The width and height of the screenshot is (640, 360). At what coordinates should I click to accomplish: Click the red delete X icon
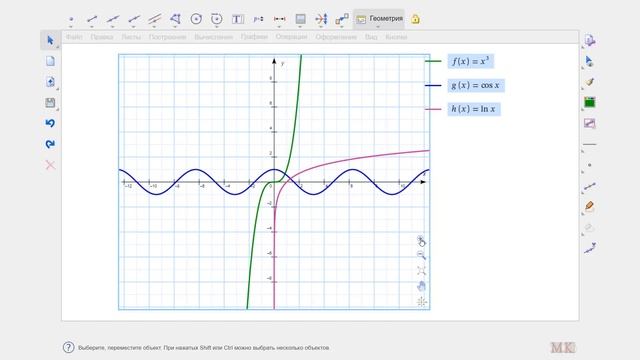[x=50, y=165]
